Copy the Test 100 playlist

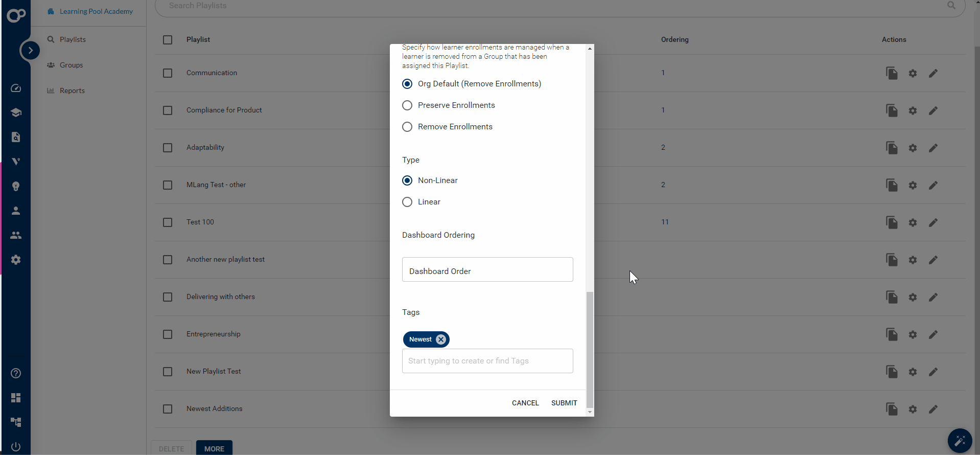click(x=892, y=222)
